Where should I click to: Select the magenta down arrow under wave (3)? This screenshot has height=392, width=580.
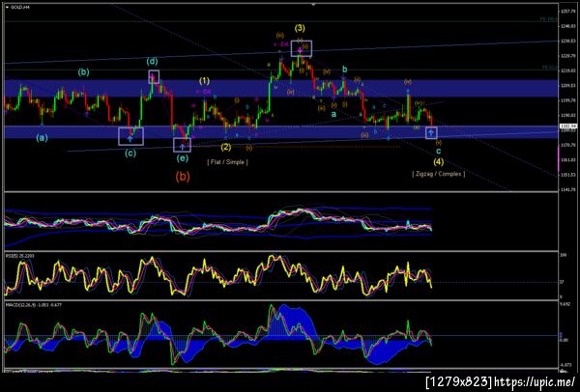coord(301,49)
